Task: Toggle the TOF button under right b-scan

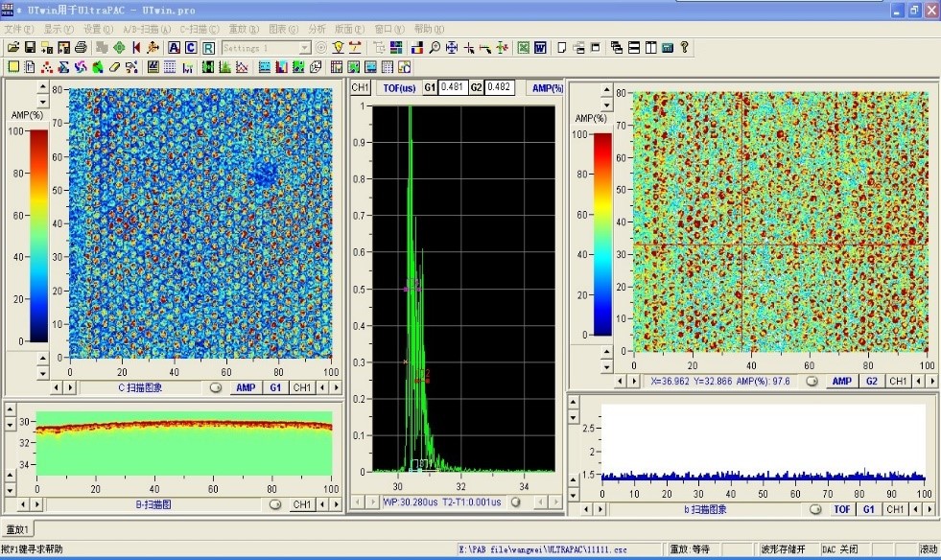Action: coord(841,509)
